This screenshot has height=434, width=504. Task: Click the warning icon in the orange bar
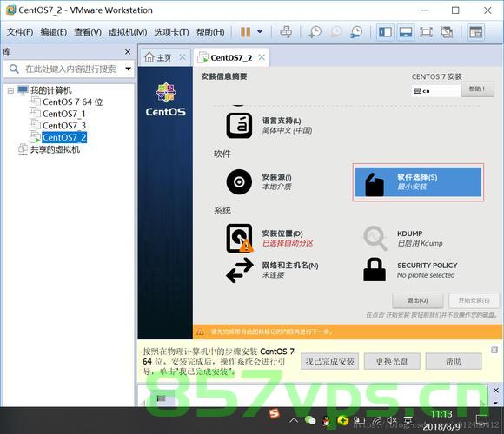pyautogui.click(x=200, y=332)
